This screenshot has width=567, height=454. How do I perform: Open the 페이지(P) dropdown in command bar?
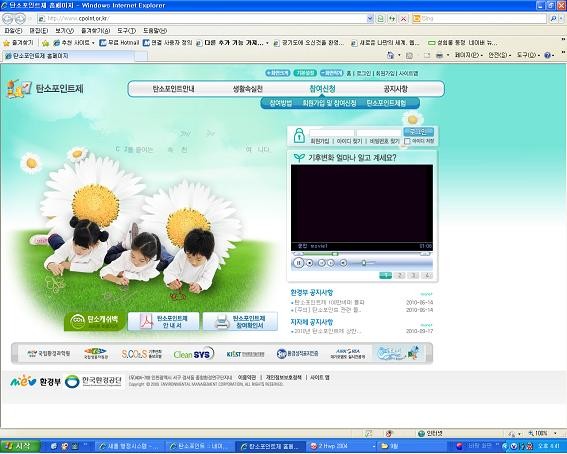point(469,55)
